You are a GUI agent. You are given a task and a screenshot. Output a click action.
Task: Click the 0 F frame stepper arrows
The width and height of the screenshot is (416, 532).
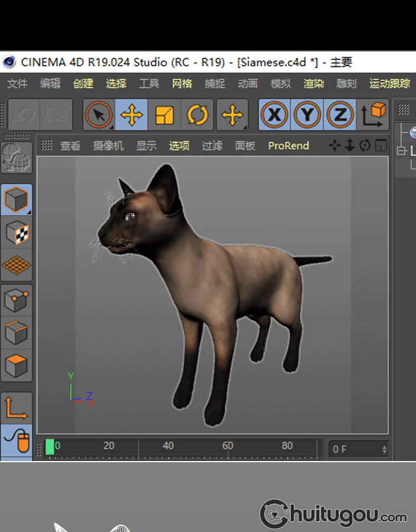384,449
